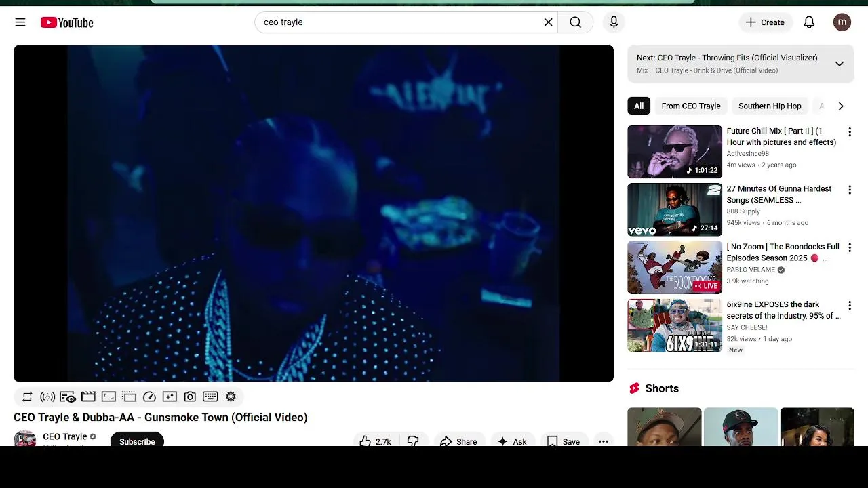The image size is (868, 488).
Task: Click the sparkle video filters icon
Action: pos(170,397)
